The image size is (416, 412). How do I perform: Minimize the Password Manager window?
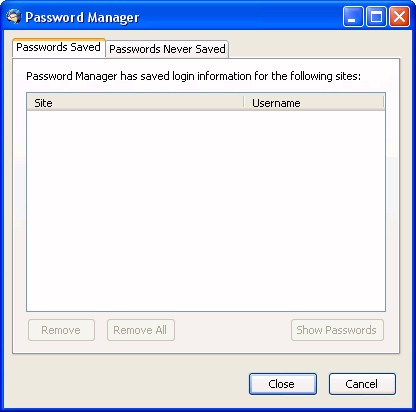click(353, 16)
